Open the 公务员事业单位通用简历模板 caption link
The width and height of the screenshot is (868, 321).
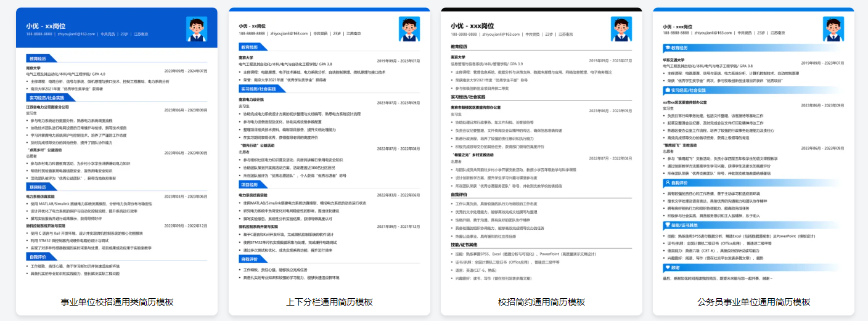[x=753, y=302]
